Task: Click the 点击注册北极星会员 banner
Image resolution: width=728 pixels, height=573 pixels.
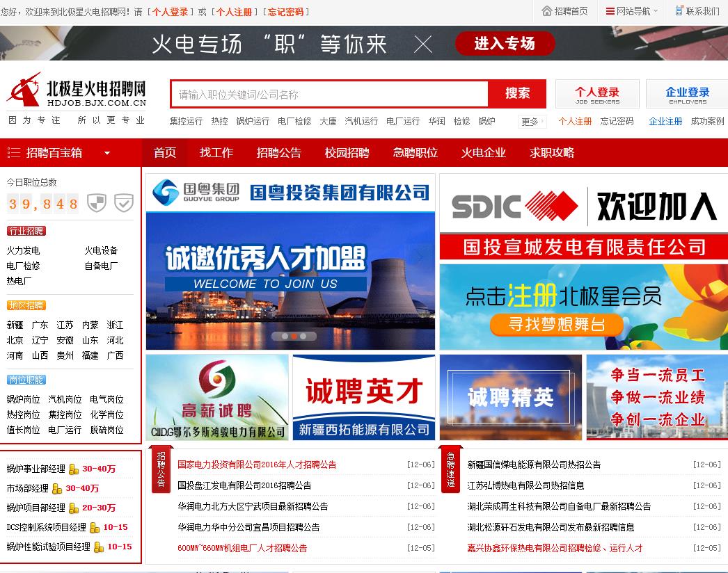Action: tap(584, 307)
